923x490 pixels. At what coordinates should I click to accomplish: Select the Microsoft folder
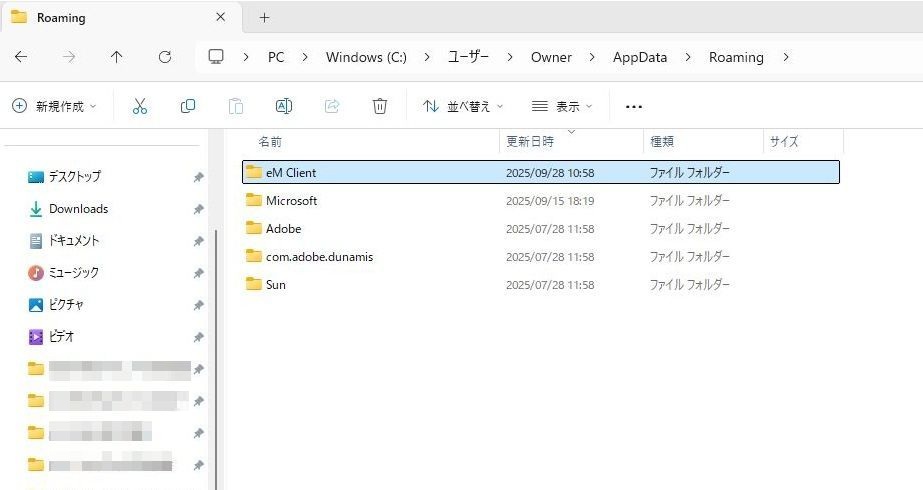tap(291, 201)
